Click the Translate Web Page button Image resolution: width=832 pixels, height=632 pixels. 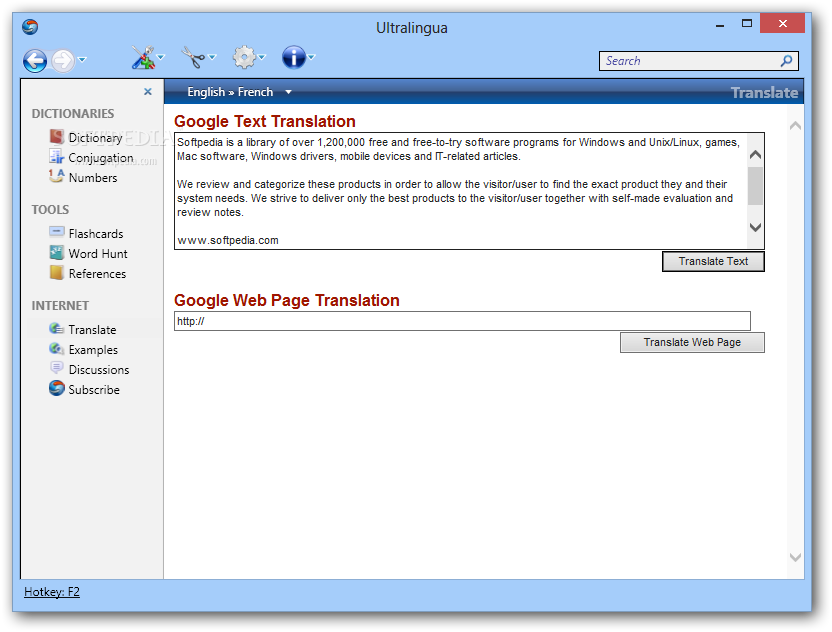point(692,343)
